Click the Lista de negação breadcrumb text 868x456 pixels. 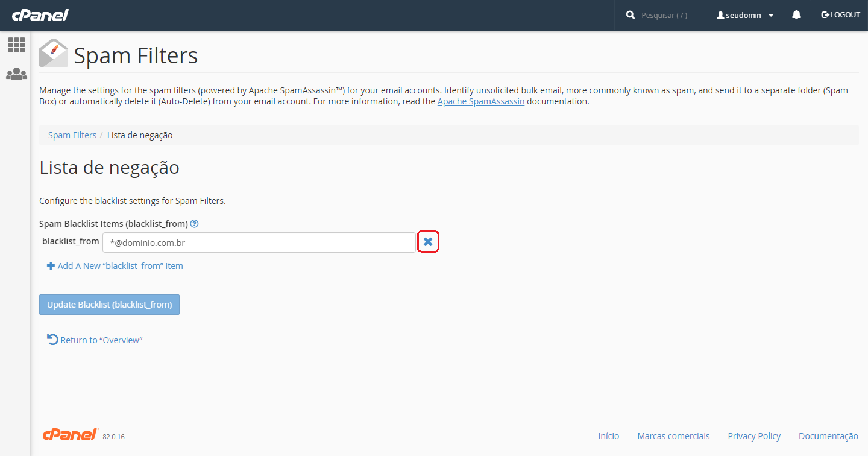140,135
